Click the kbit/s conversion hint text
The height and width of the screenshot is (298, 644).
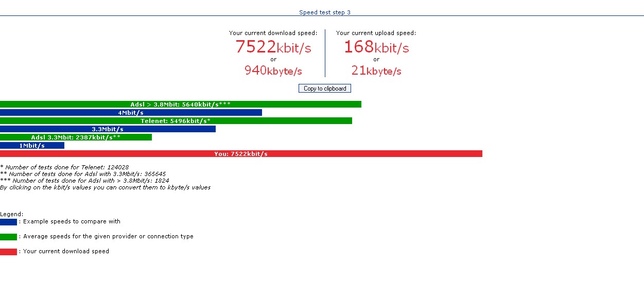(x=105, y=187)
